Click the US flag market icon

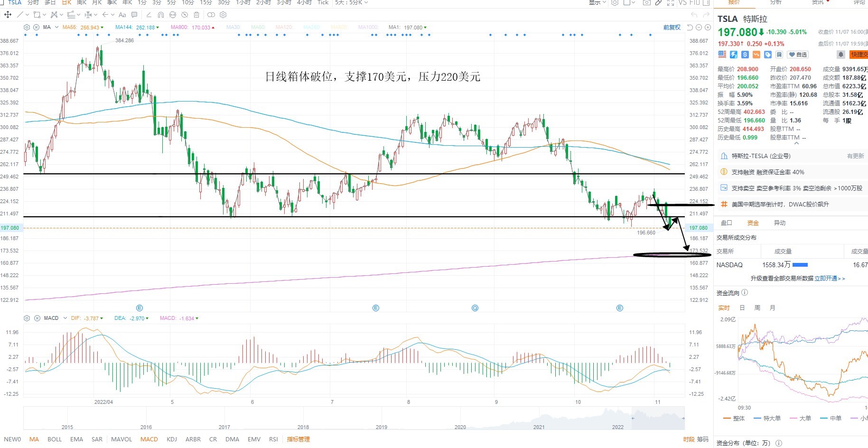[x=722, y=55]
